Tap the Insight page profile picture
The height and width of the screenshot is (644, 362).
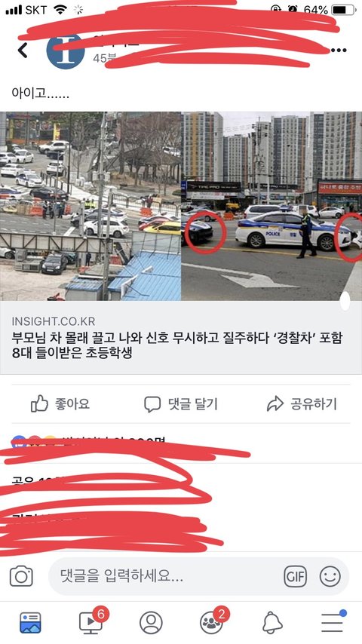coord(66,51)
